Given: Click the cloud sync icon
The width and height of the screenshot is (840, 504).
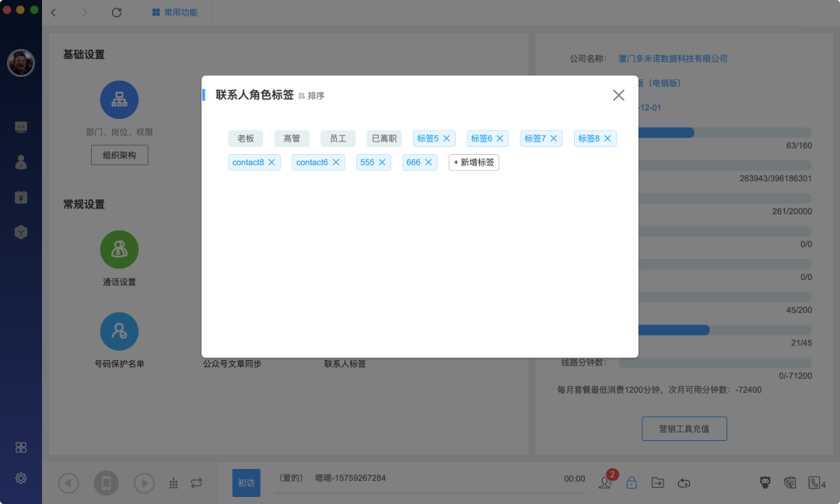Looking at the screenshot, I should (684, 483).
